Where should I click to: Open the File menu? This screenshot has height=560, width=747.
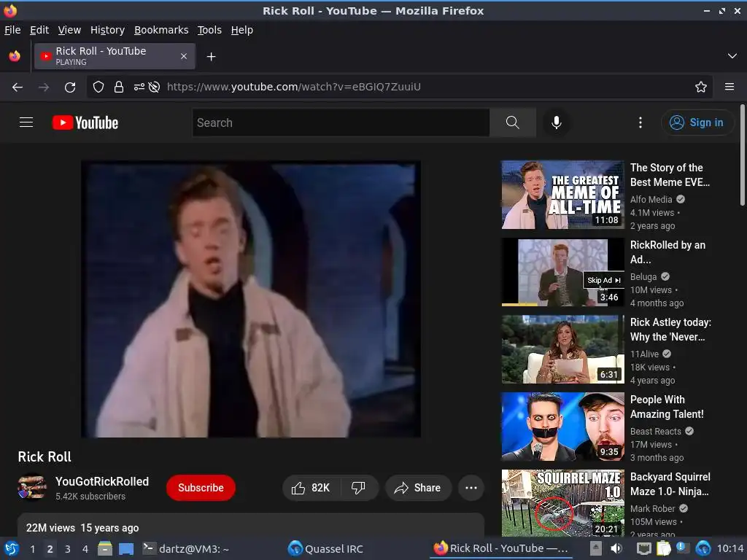[x=12, y=30]
